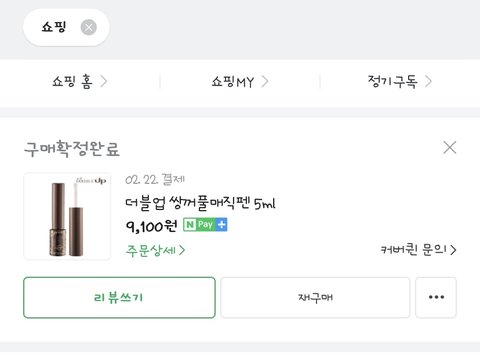This screenshot has width=480, height=362.
Task: Click the 02. 22. 결제 date text
Action: tap(155, 180)
